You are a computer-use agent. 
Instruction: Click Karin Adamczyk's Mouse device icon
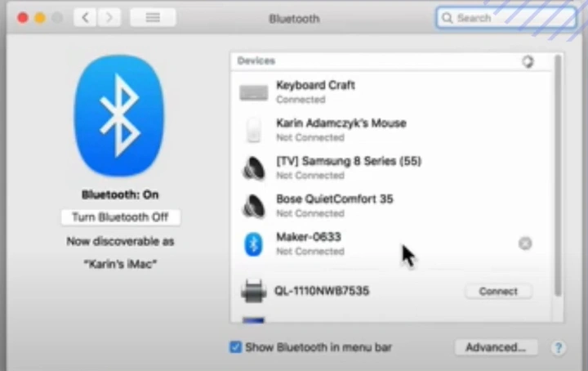(254, 130)
